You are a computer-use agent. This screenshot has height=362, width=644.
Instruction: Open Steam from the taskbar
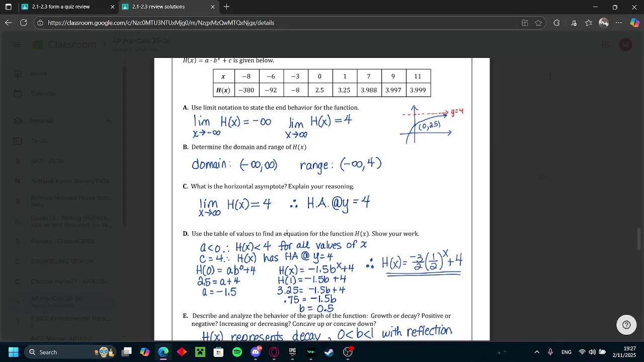(329, 352)
